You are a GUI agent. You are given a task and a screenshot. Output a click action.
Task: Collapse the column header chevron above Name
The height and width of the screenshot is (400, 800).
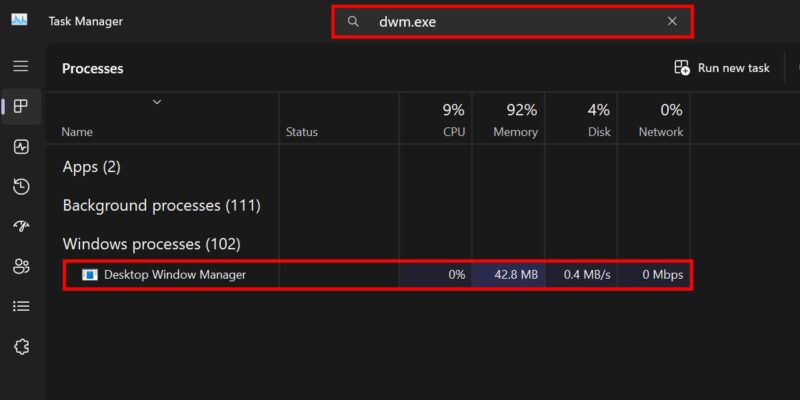(157, 102)
